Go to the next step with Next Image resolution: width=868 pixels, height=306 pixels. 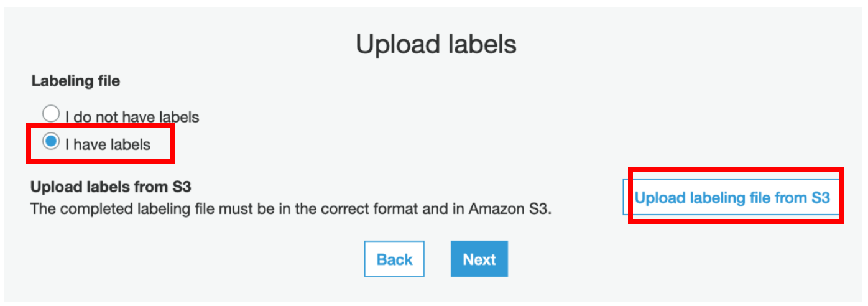tap(479, 259)
